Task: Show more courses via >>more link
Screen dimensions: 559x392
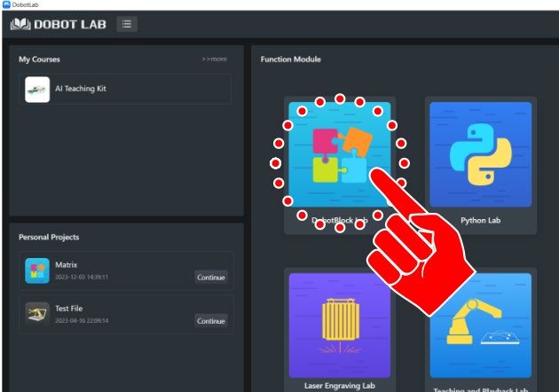Action: [x=214, y=59]
